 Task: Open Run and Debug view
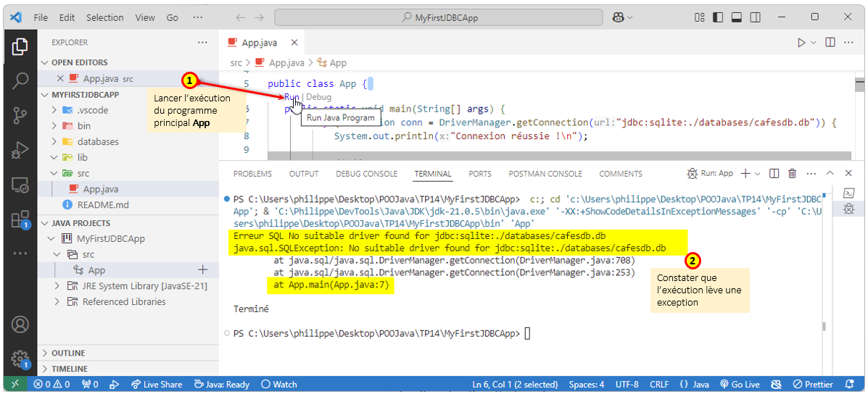coord(20,150)
